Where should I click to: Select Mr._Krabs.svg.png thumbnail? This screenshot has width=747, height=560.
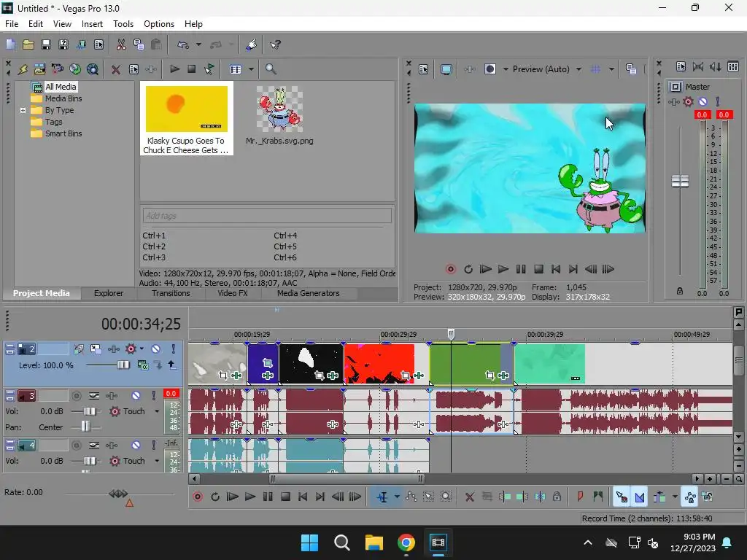[279, 109]
